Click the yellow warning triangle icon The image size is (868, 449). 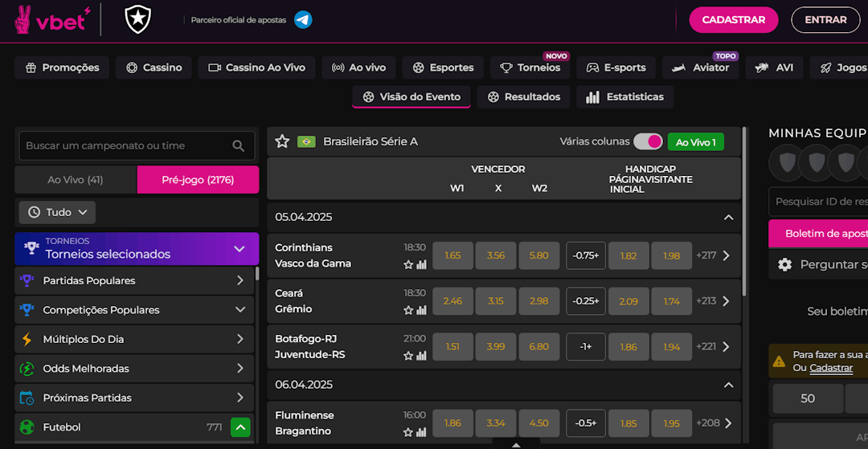pyautogui.click(x=779, y=361)
